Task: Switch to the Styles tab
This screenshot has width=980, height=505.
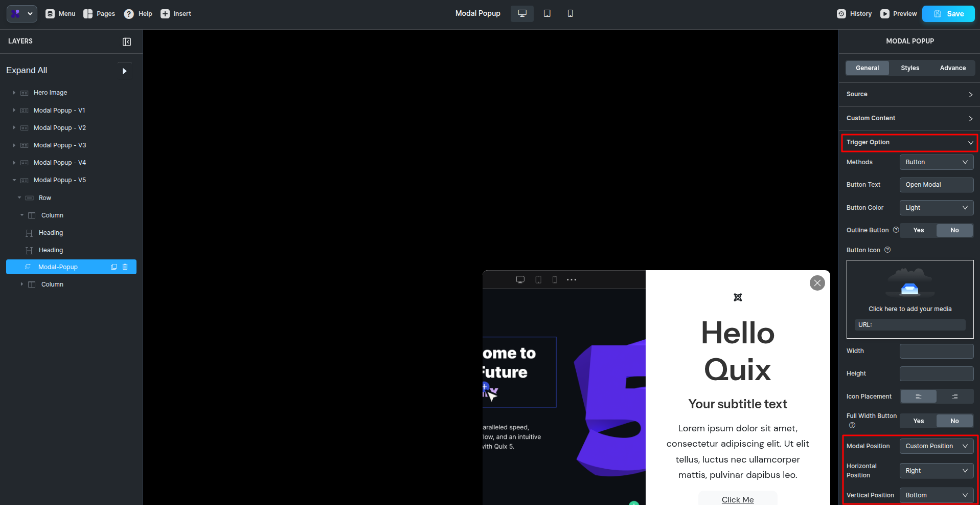Action: pyautogui.click(x=909, y=68)
